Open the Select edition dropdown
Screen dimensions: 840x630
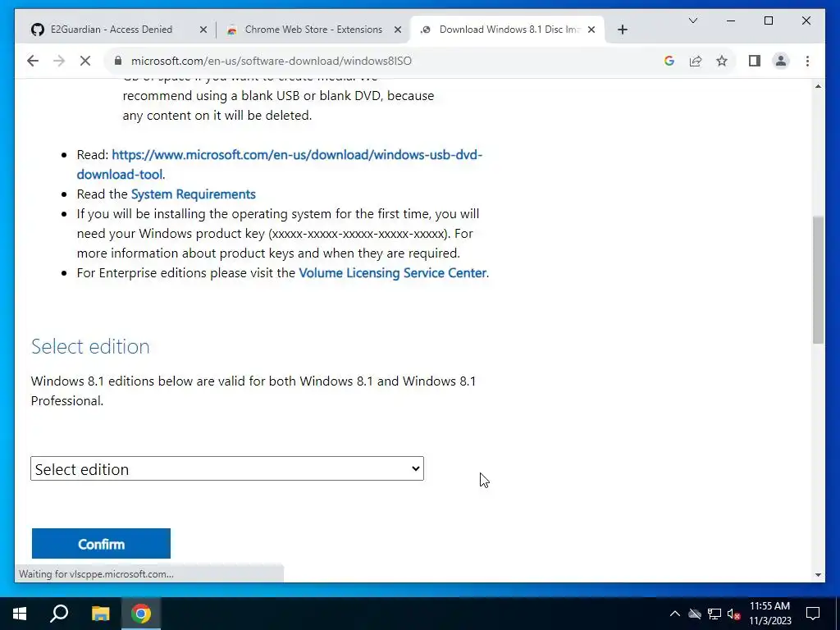point(227,468)
